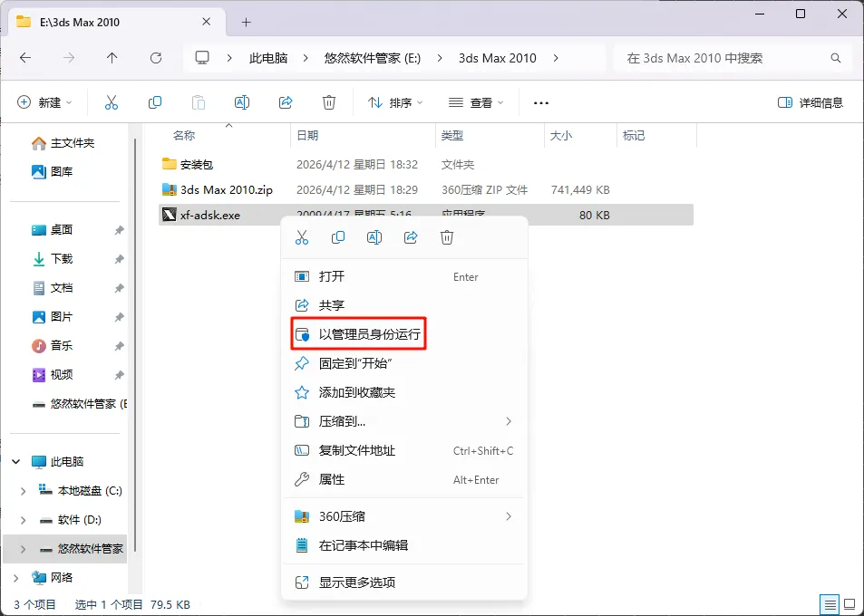Choose 添加到收藏夹 from the context menu
This screenshot has width=864, height=616.
point(404,392)
